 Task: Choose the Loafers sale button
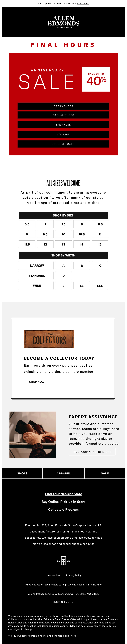click(x=63, y=134)
